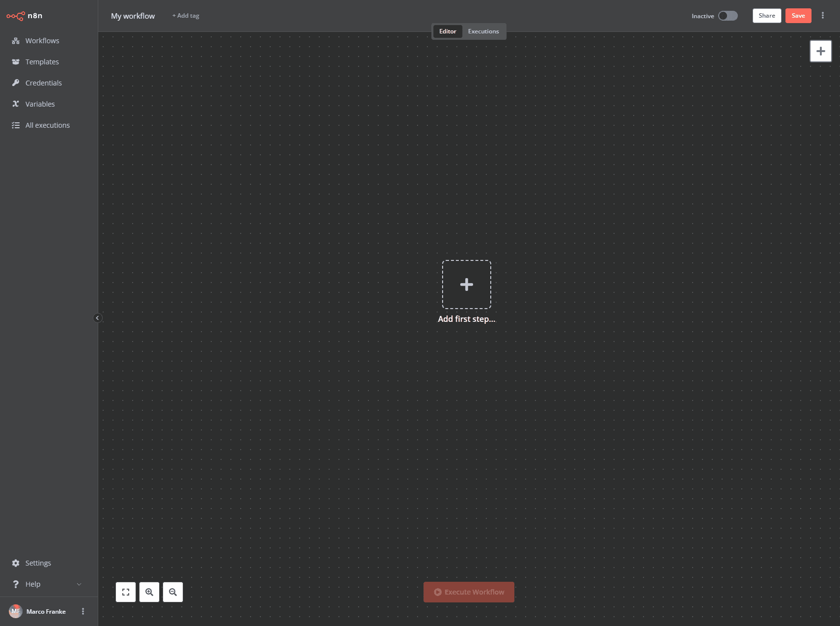Expand the Help menu

(33, 584)
